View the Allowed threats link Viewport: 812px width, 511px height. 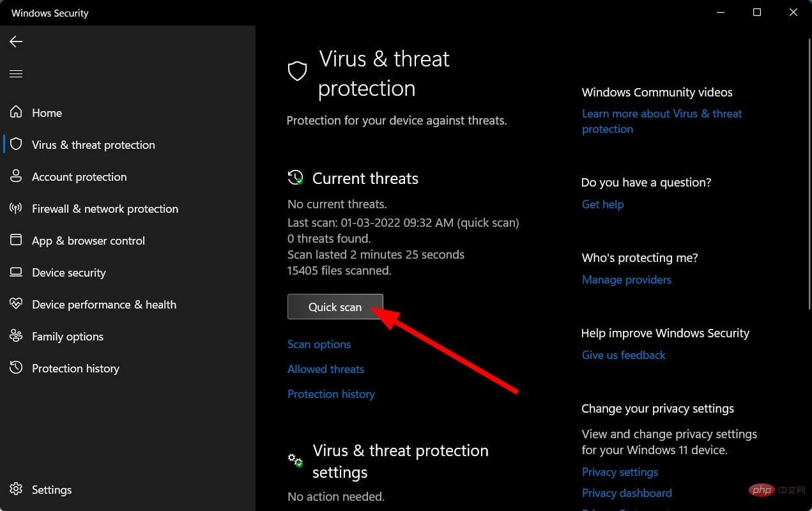pyautogui.click(x=325, y=369)
